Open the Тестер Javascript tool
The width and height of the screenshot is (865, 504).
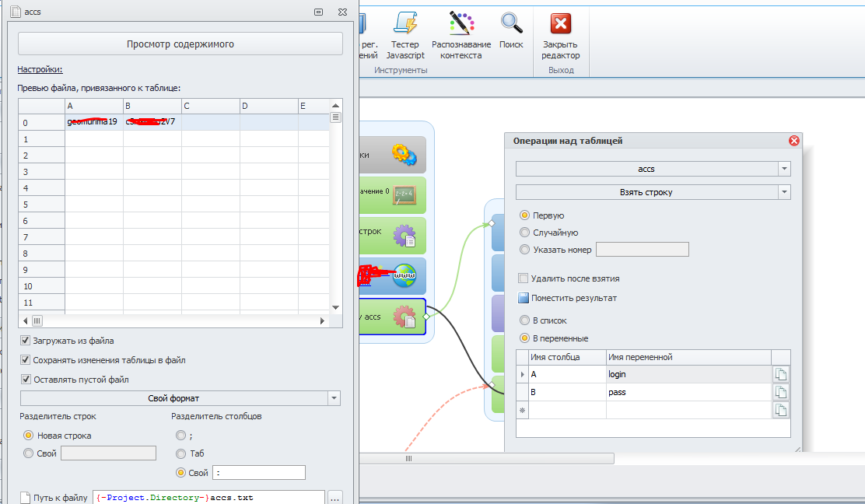pyautogui.click(x=405, y=35)
